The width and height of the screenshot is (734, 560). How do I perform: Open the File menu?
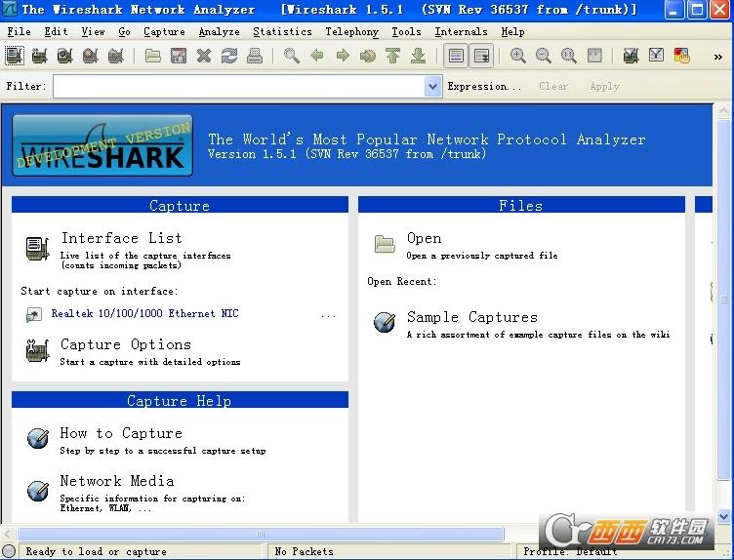pyautogui.click(x=20, y=31)
